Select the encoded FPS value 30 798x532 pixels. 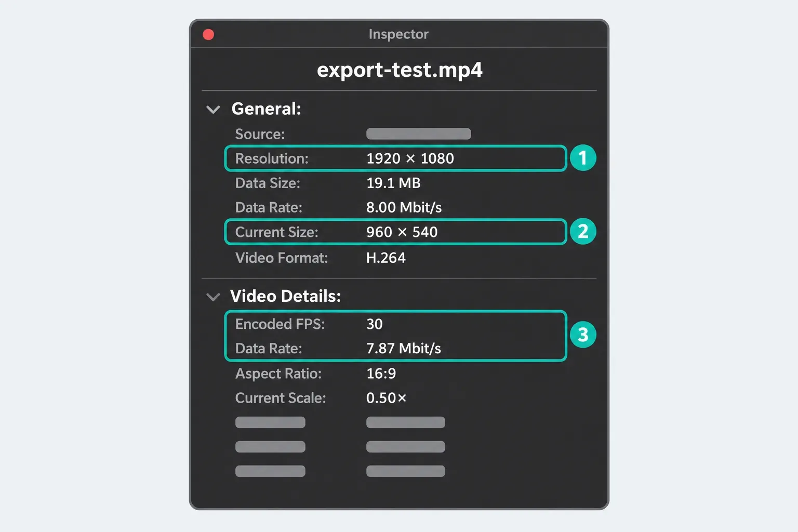coord(374,324)
